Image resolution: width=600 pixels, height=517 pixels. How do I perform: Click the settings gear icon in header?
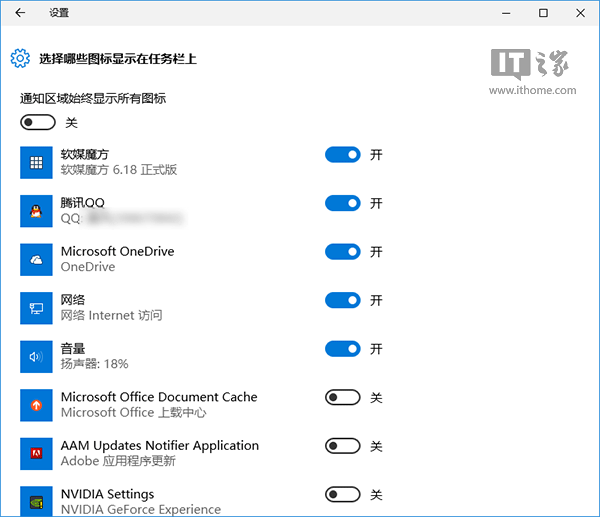20,58
